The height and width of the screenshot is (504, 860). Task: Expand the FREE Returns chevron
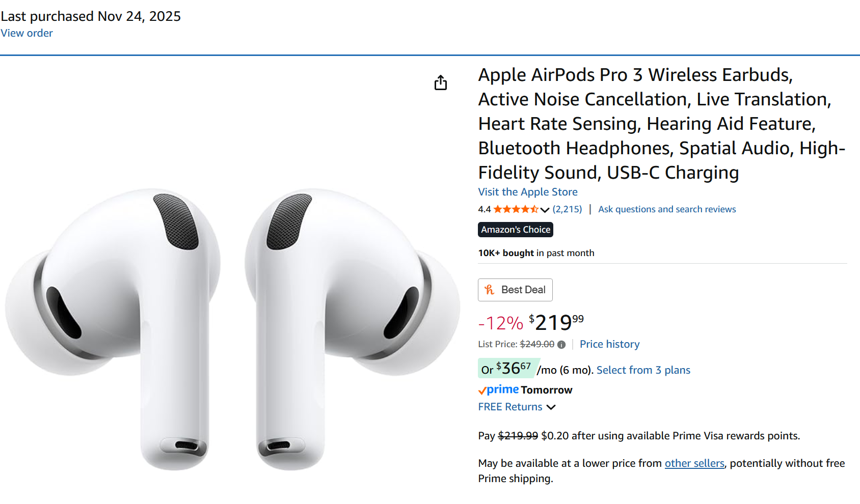coord(551,407)
